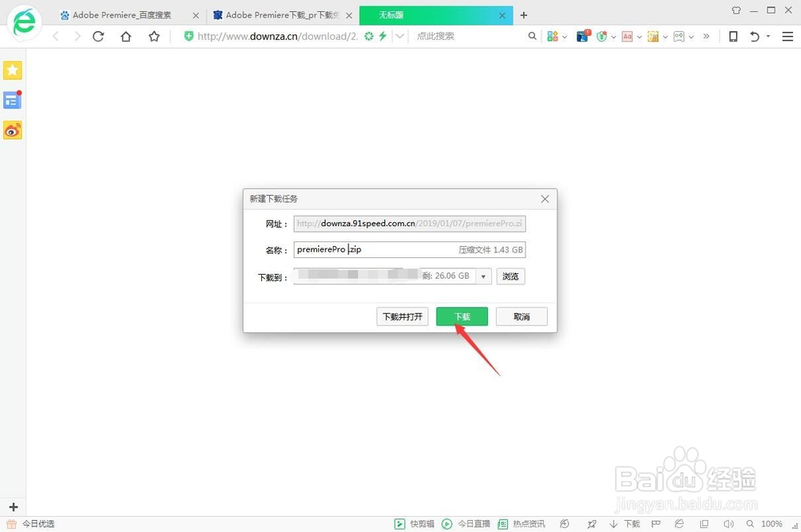
Task: Close the 无标题 tab
Action: click(x=502, y=16)
